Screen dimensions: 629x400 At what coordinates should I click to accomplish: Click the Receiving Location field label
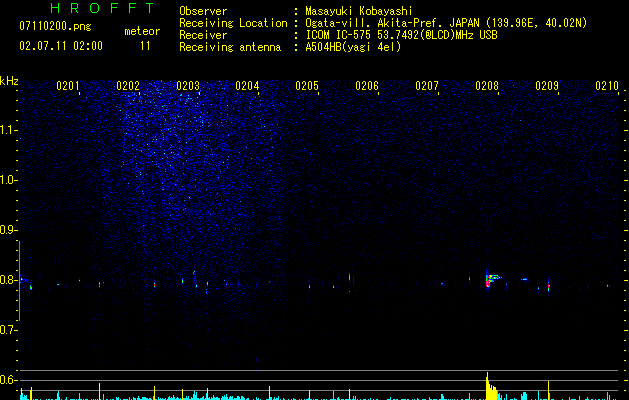[233, 23]
